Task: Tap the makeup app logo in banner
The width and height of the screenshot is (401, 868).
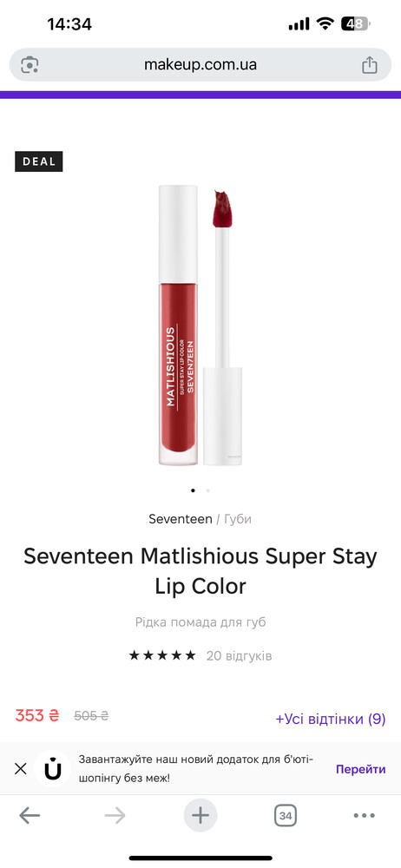Action: point(53,769)
